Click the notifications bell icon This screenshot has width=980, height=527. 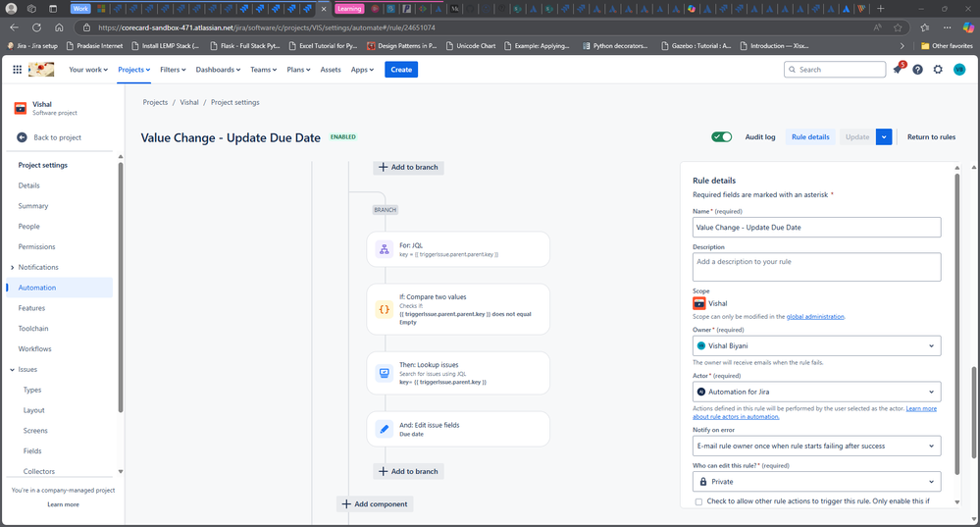click(x=898, y=70)
